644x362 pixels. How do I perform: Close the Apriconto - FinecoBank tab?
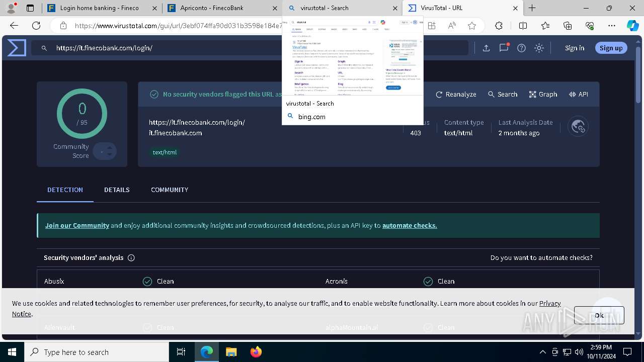pos(274,8)
